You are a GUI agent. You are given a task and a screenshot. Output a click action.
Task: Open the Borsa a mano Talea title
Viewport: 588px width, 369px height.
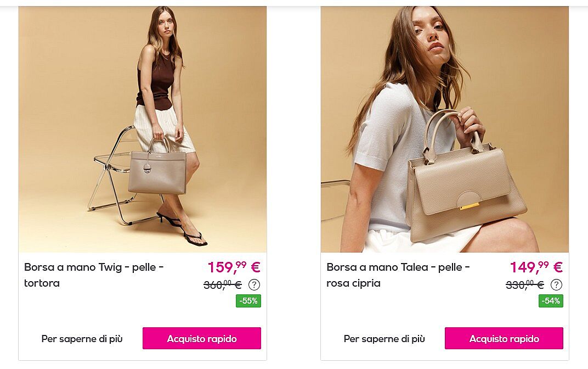click(x=398, y=275)
